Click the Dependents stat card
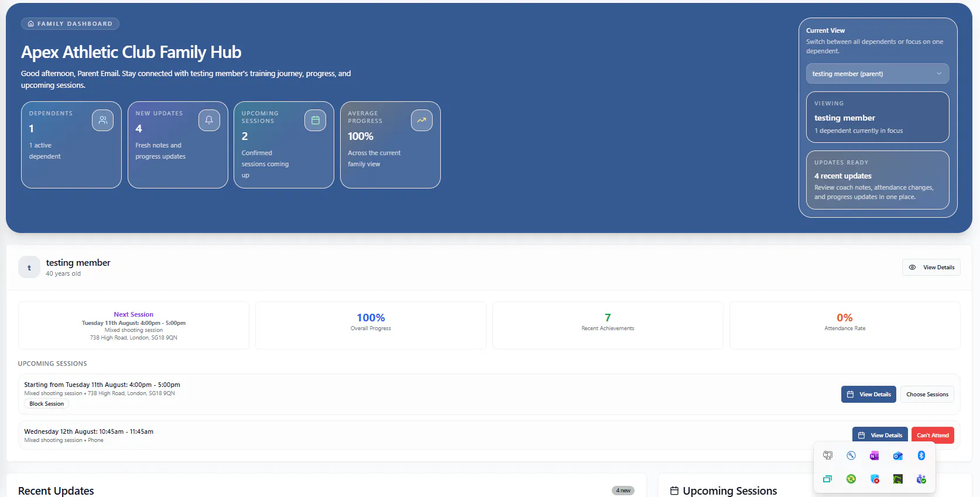This screenshot has height=497, width=980. pos(71,145)
